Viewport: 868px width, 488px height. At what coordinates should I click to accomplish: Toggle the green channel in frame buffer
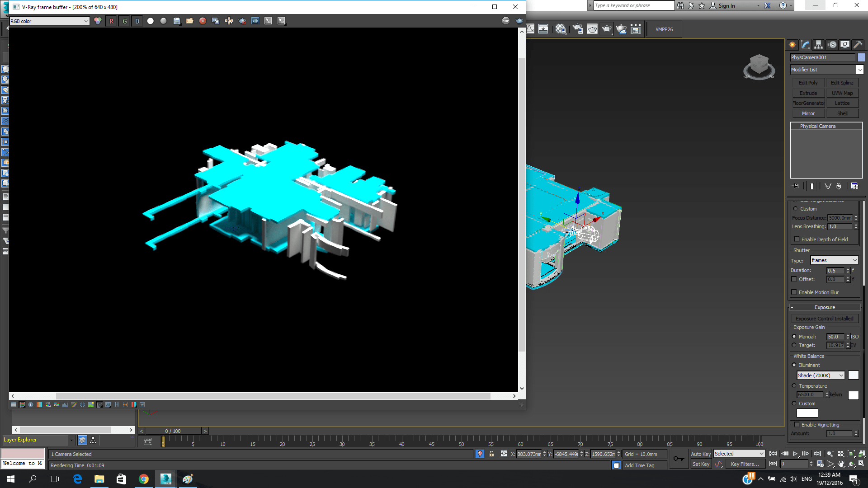tap(124, 21)
